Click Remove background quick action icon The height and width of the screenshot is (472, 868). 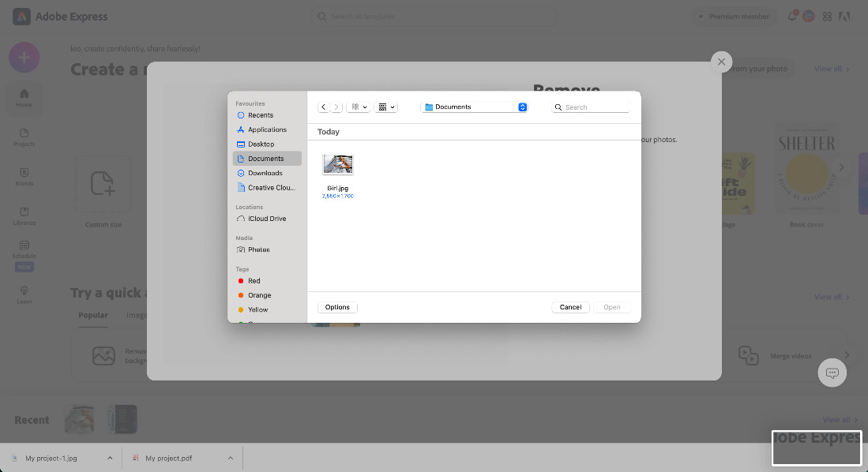[103, 356]
